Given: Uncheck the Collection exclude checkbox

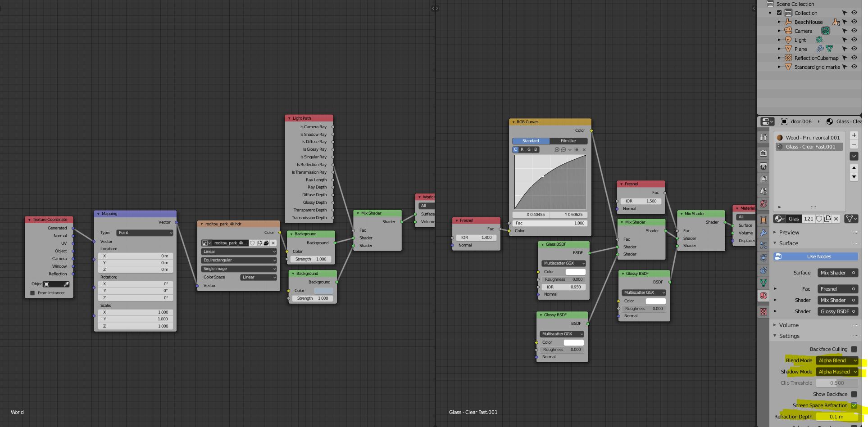Looking at the screenshot, I should pyautogui.click(x=779, y=13).
